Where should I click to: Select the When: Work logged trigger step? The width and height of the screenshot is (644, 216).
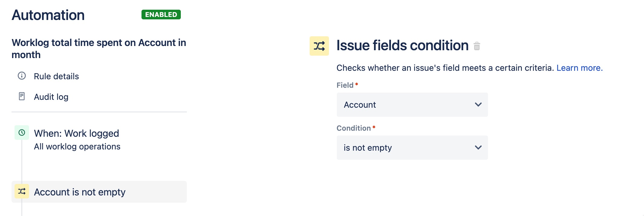[76, 133]
